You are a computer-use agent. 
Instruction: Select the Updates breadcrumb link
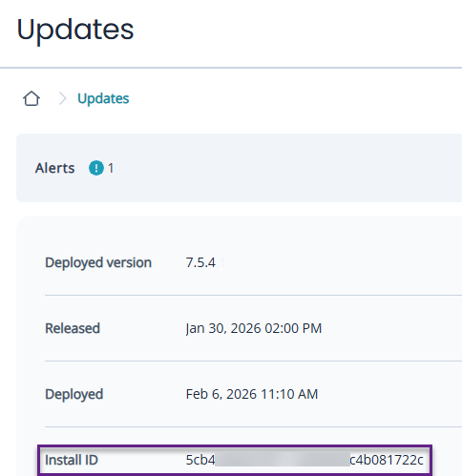(103, 98)
